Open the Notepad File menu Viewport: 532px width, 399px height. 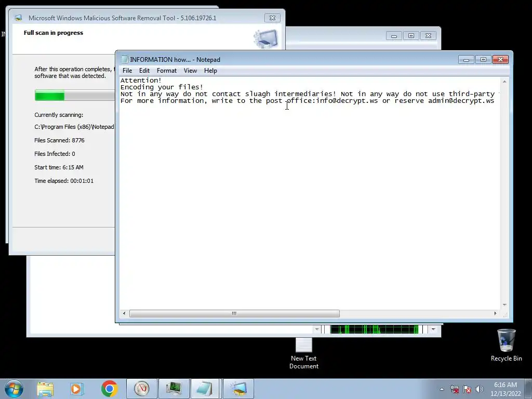pyautogui.click(x=127, y=71)
